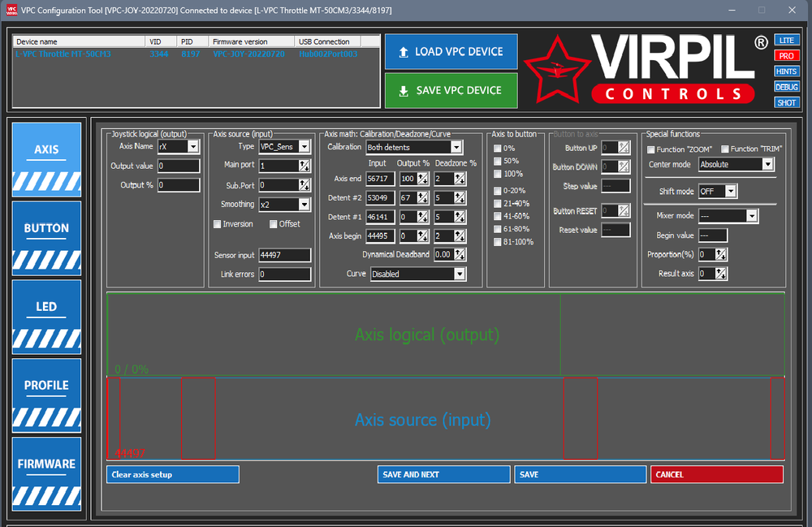The width and height of the screenshot is (812, 527).
Task: Enable Function "ZOOM" checkbox
Action: coord(651,149)
